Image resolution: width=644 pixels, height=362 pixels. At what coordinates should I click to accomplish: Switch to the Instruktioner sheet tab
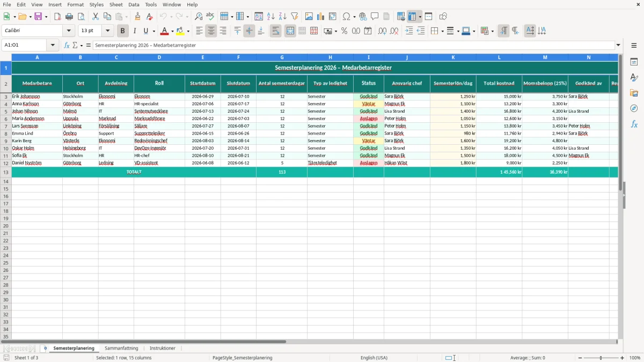[x=163, y=349]
